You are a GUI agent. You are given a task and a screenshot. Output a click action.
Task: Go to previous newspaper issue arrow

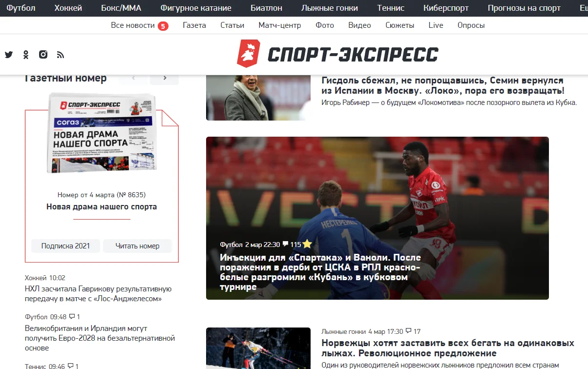click(133, 78)
